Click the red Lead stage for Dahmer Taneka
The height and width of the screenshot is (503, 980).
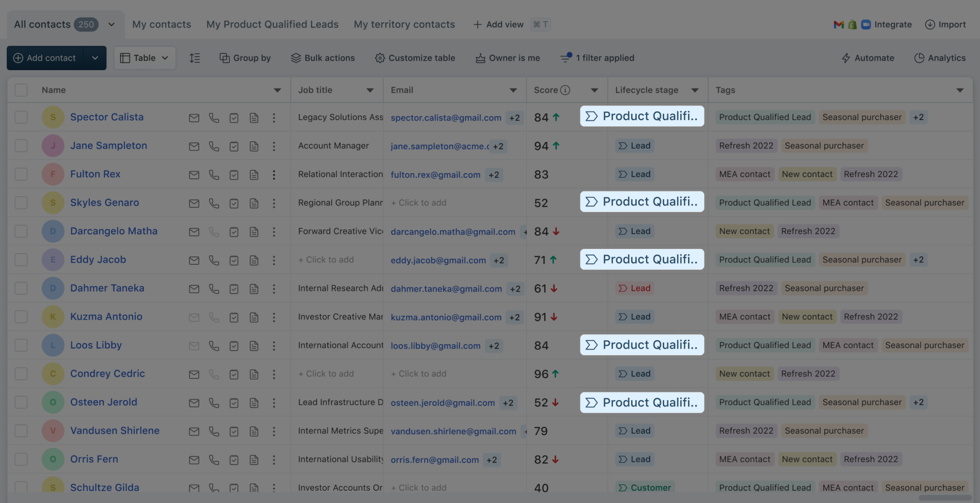click(635, 288)
